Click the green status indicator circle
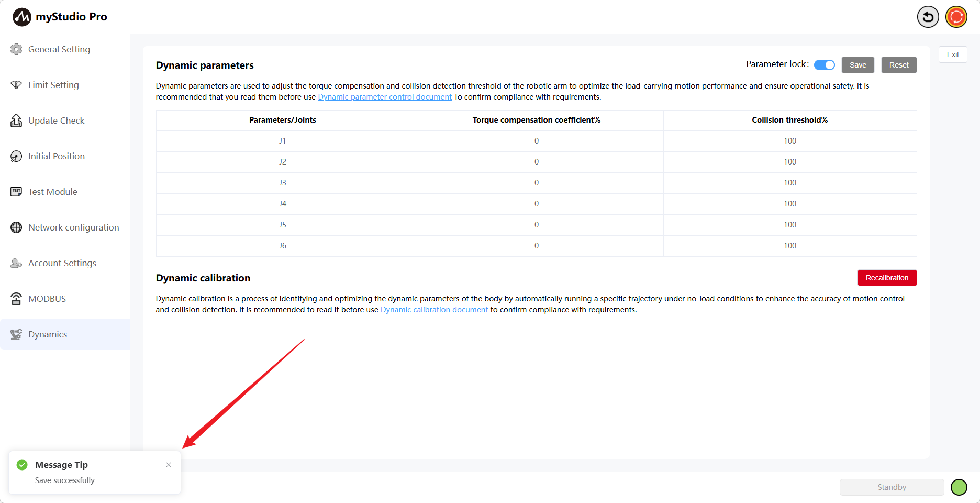Viewport: 980px width, 503px height. pos(959,487)
